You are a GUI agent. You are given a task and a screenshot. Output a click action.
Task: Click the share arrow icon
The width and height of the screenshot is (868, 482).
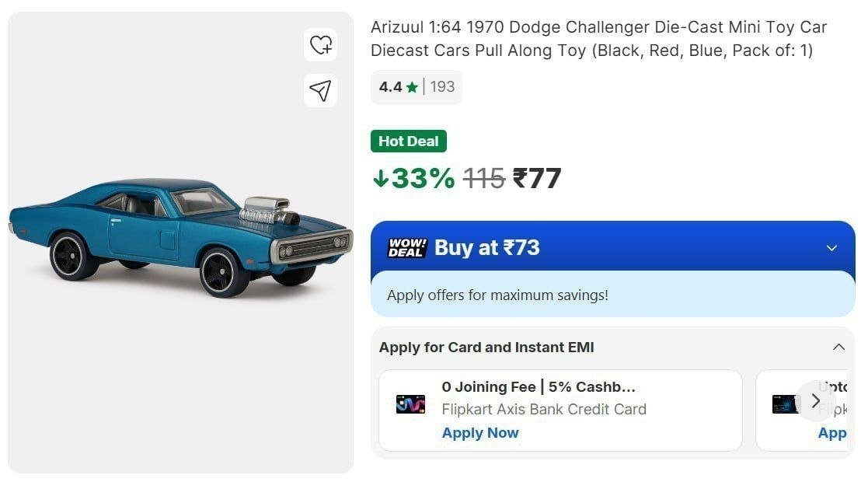point(320,90)
